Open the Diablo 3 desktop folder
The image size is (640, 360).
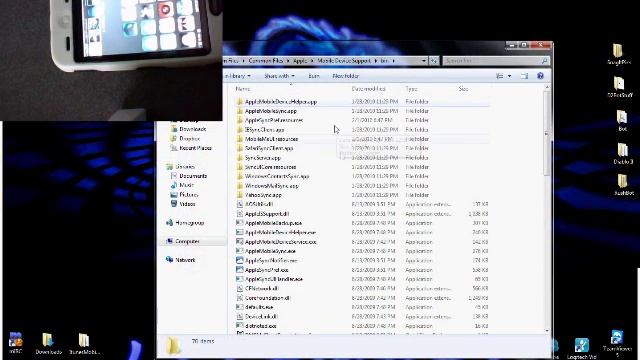623,153
